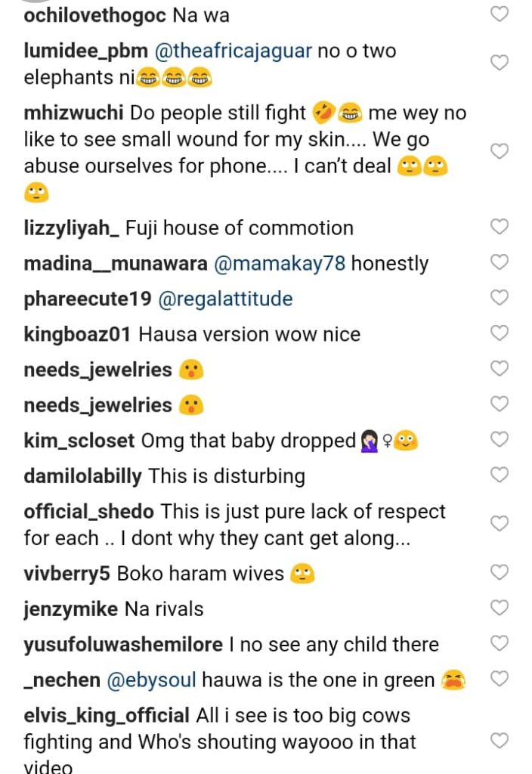The height and width of the screenshot is (774, 532).
Task: Like the comment by ochilovethogoc
Action: coord(500,14)
